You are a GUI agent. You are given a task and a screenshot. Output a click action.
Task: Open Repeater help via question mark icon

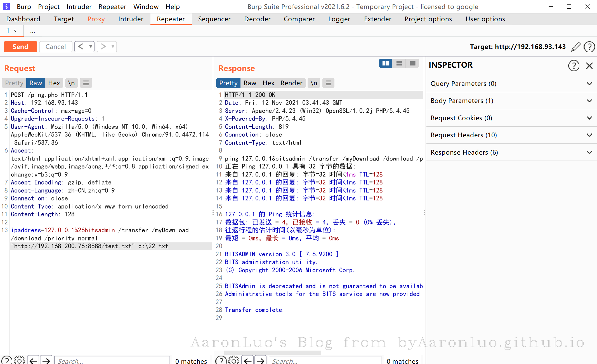(x=589, y=47)
